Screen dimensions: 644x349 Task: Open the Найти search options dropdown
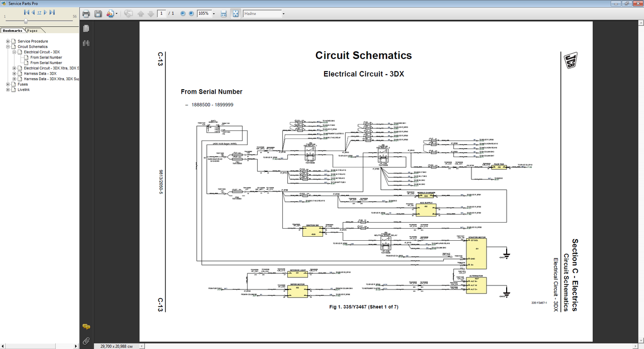[x=283, y=14]
